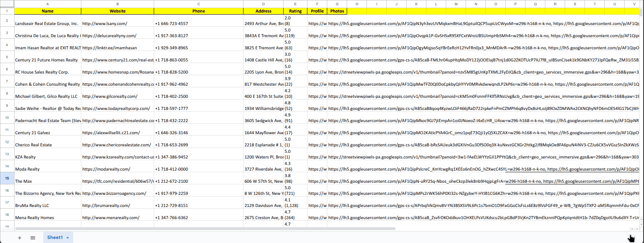Viewport: 644px width, 243px height.
Task: Select phone cell +1 718-597-1777
Action: click(x=199, y=106)
